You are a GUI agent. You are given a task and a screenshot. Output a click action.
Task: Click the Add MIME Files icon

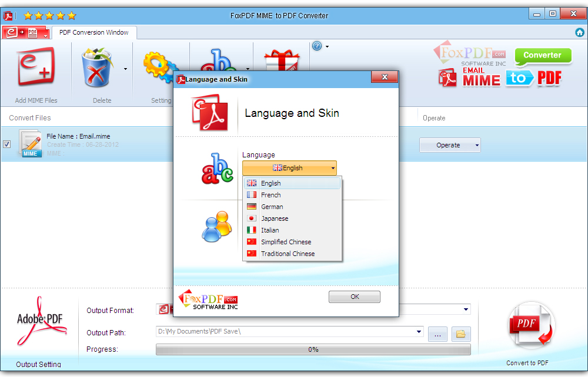click(36, 67)
